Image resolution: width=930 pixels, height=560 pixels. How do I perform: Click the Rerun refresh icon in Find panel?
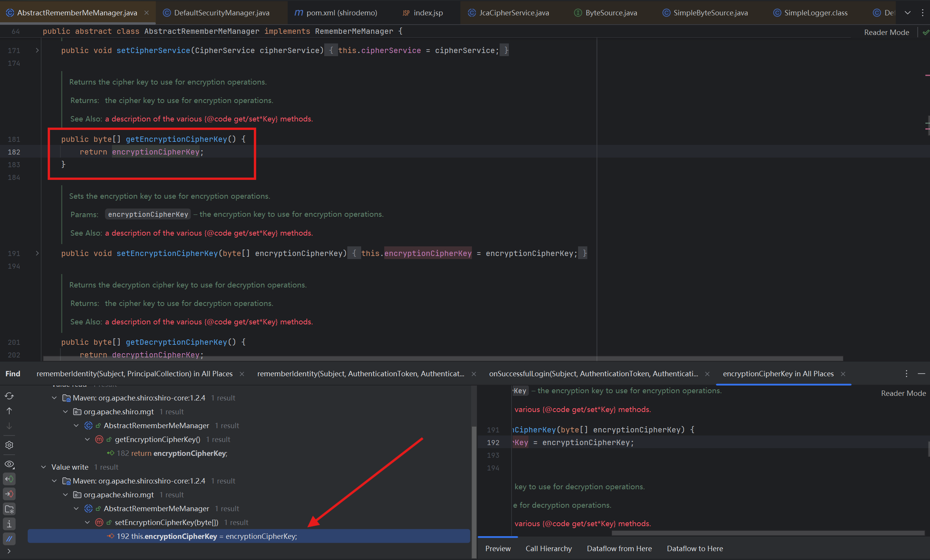pos(9,396)
